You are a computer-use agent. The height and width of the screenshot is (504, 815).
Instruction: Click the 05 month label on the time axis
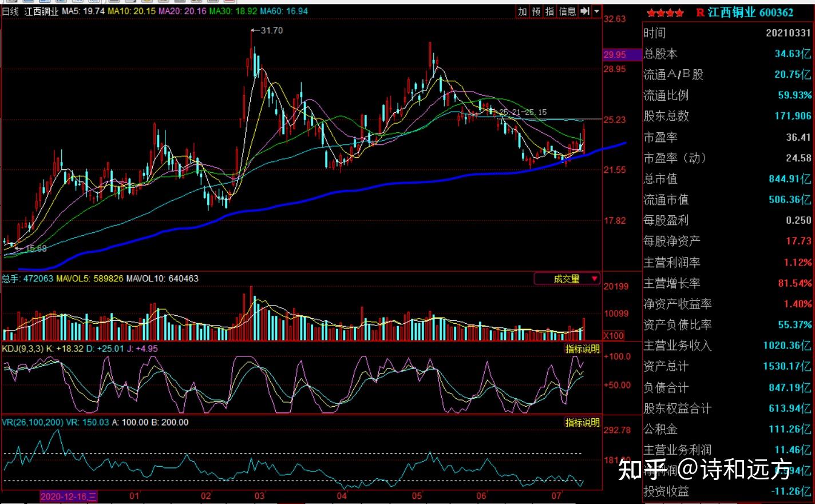click(417, 496)
